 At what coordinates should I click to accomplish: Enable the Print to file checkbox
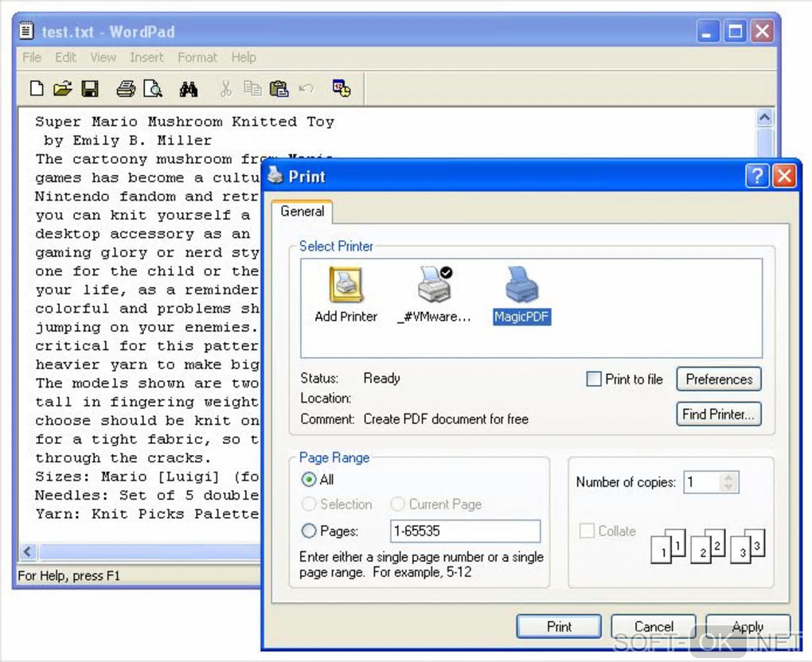pos(593,379)
